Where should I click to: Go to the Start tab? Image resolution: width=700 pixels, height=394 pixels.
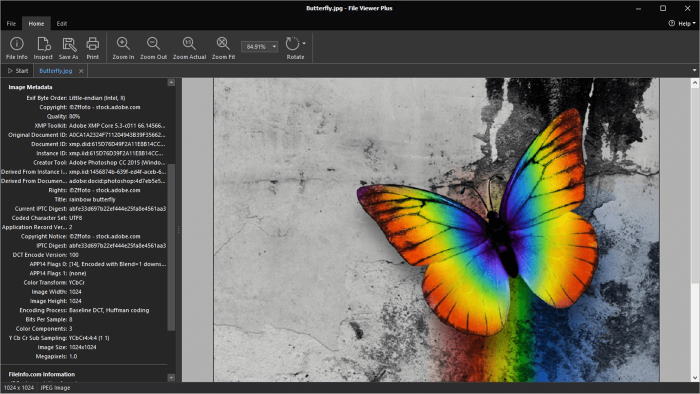(18, 71)
